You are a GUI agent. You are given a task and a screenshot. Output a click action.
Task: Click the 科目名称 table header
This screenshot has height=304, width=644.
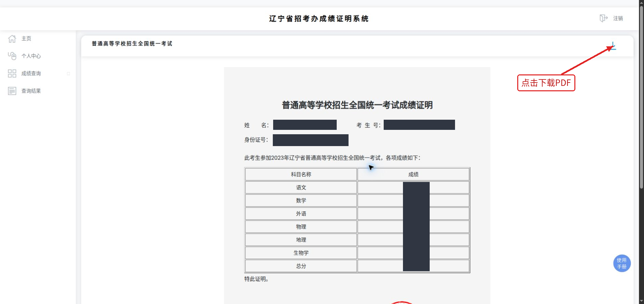pos(301,174)
